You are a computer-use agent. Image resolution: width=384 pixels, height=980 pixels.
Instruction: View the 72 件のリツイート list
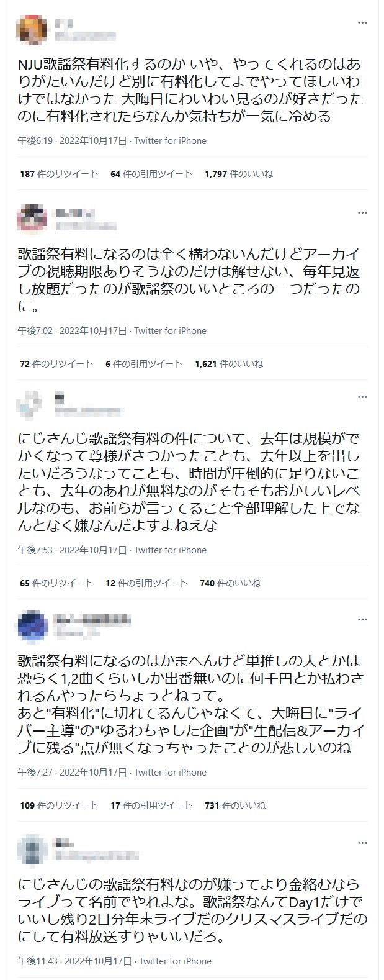56,364
